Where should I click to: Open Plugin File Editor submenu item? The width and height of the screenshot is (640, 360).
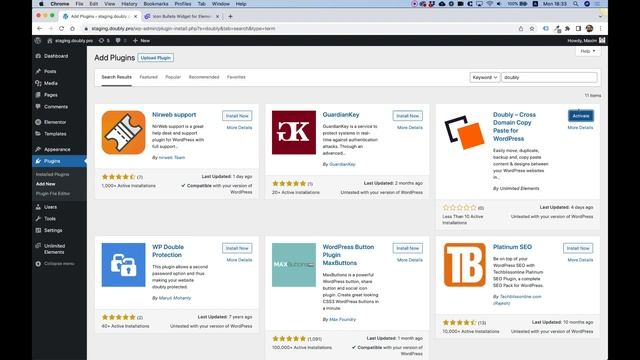point(53,193)
